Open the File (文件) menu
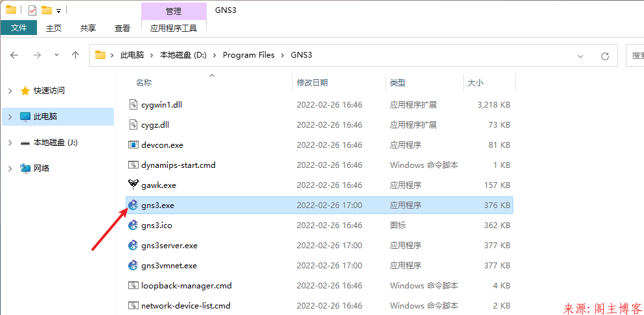Viewport: 644px width, 315px height. click(19, 28)
